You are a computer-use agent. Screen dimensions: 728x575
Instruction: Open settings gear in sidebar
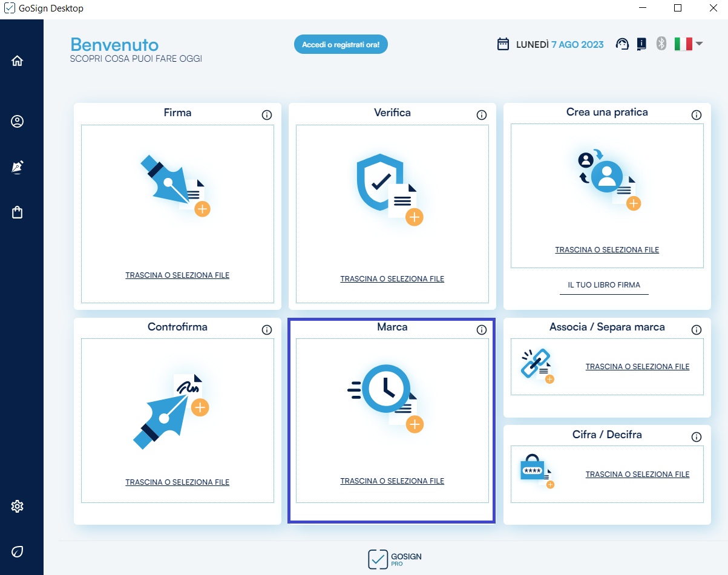17,506
